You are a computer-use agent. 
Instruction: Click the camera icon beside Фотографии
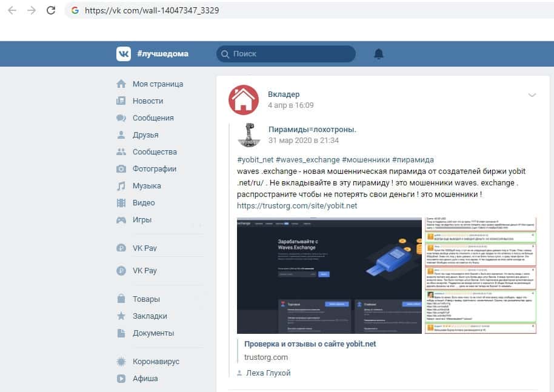[x=121, y=169]
